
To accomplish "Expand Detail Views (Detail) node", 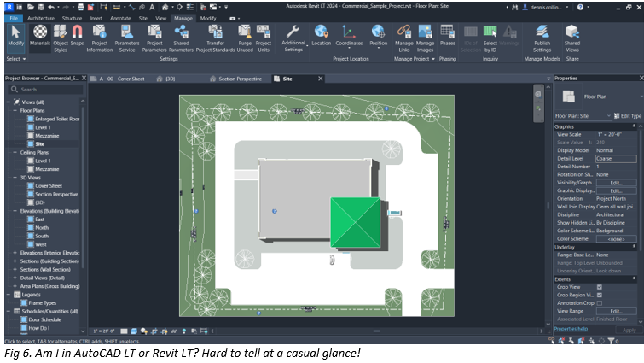I will coord(15,278).
